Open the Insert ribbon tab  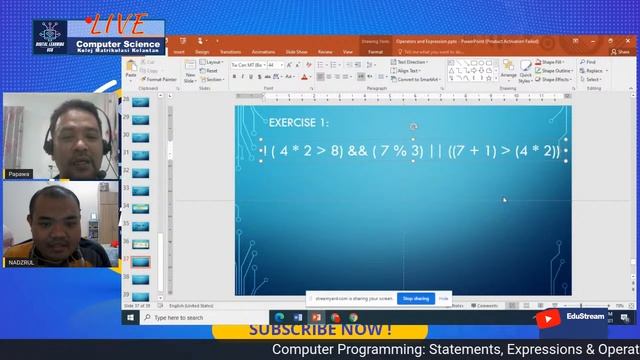179,52
